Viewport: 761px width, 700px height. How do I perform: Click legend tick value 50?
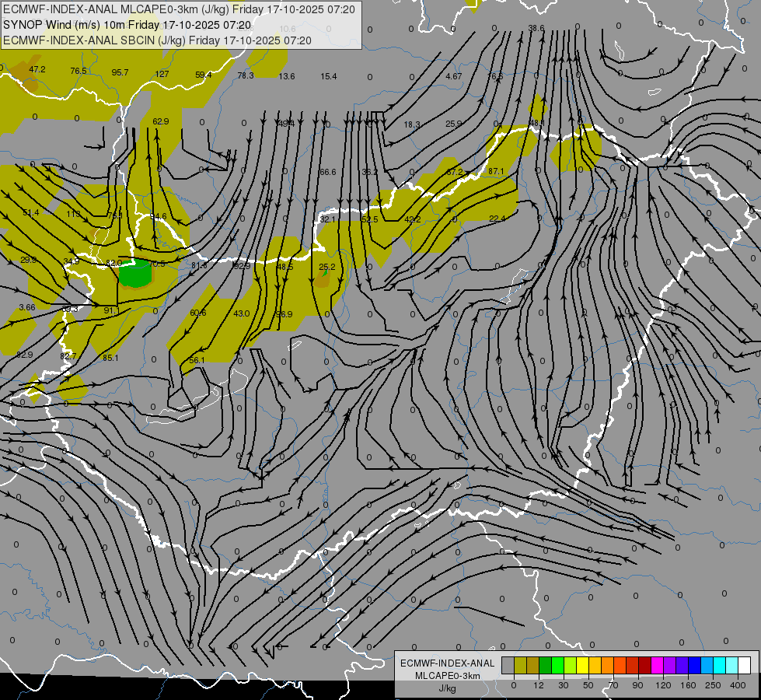click(x=588, y=685)
